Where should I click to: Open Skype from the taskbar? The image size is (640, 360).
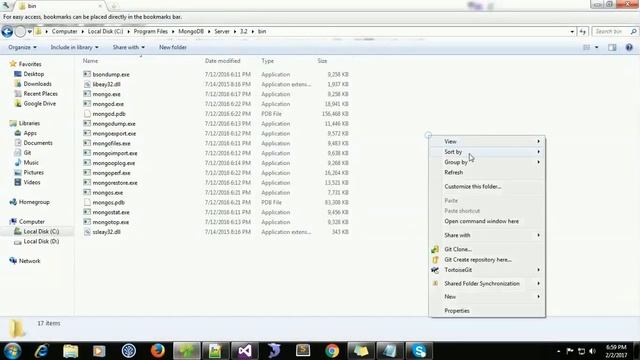[419, 351]
